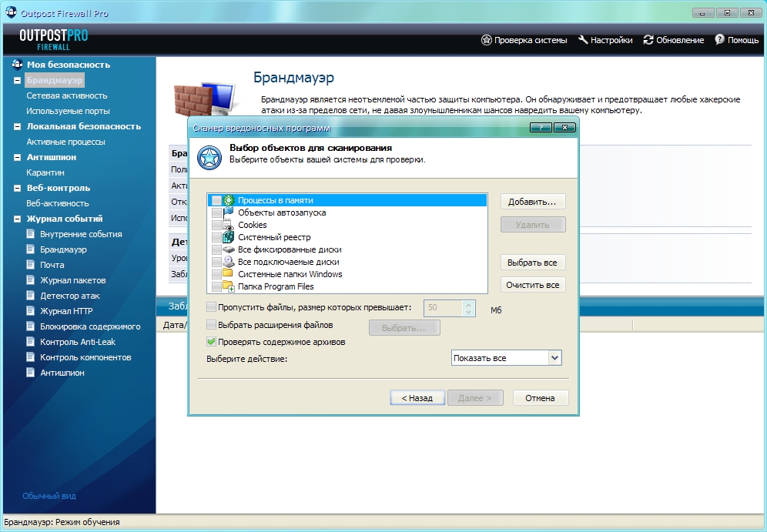This screenshot has width=767, height=532.
Task: Click the Контроль Anti-Leak log icon
Action: point(30,342)
